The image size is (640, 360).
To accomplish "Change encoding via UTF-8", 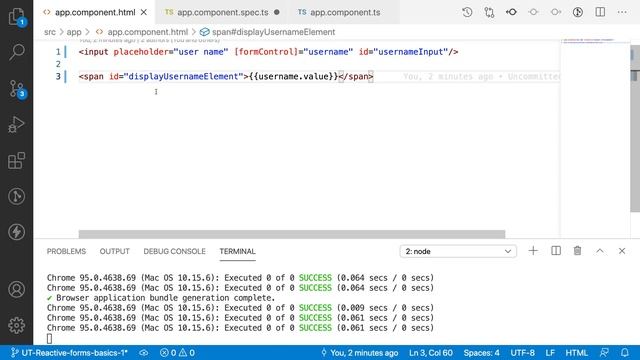I will coord(522,353).
